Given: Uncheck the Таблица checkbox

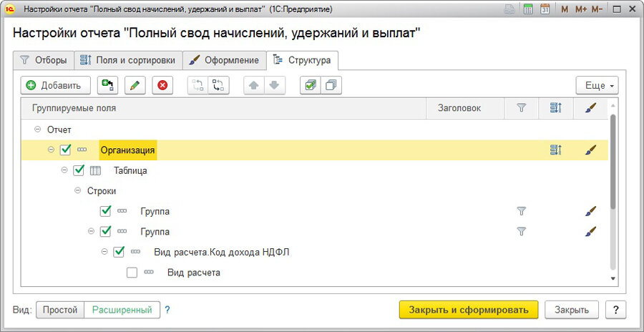Looking at the screenshot, I should pyautogui.click(x=79, y=170).
